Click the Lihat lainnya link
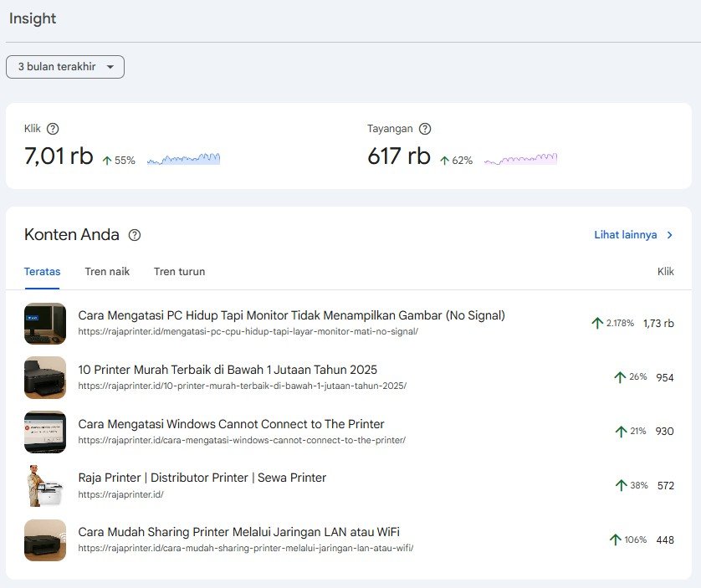 point(625,236)
